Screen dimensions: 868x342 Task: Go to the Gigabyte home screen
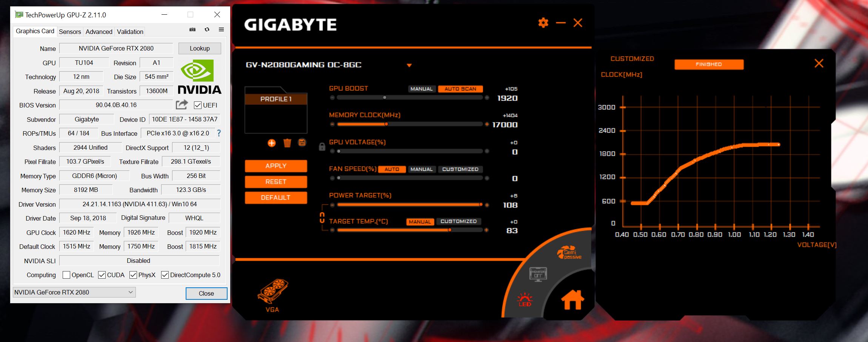pos(573,299)
